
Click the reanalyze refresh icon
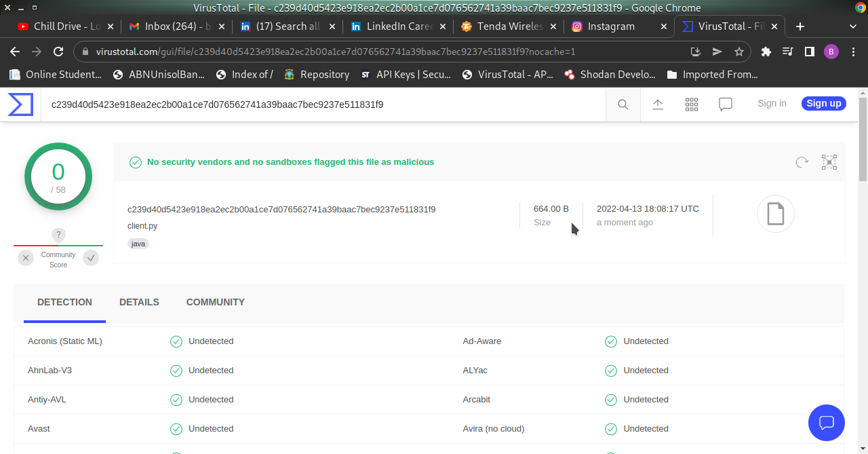pyautogui.click(x=802, y=162)
